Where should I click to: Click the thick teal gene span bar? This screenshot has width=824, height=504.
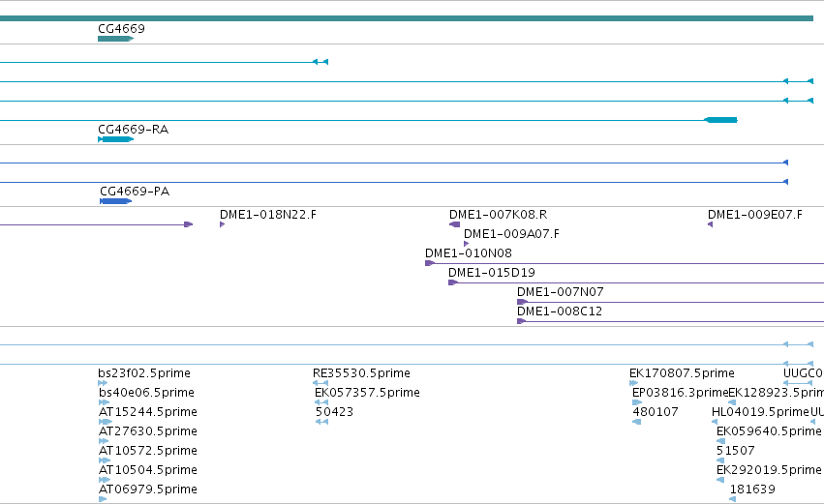[x=407, y=18]
